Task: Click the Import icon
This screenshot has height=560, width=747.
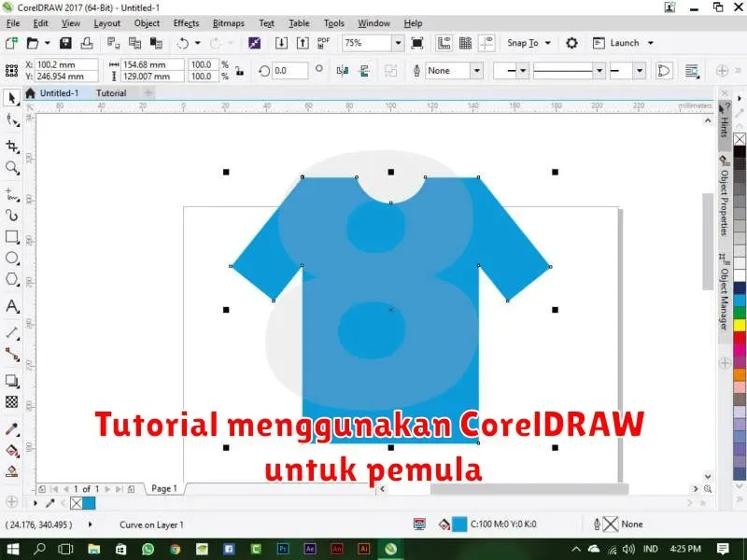Action: [x=281, y=43]
